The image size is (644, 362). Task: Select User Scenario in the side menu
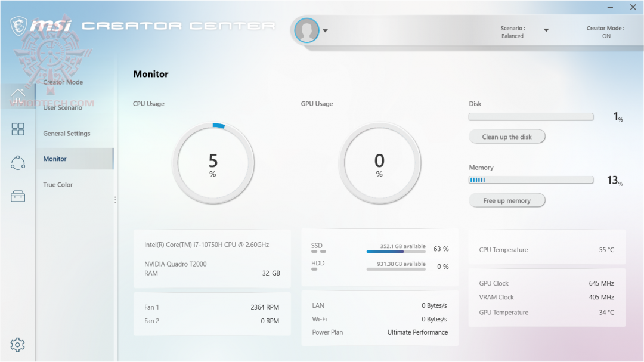63,108
